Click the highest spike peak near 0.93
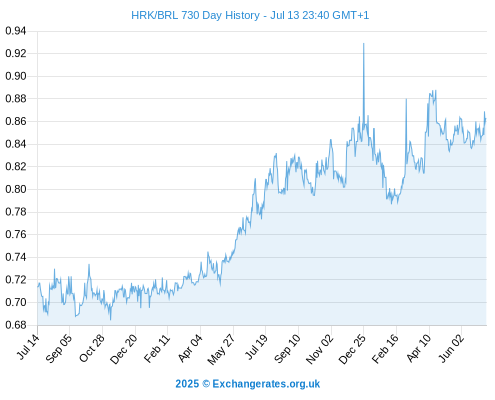Viewport: 495px width, 400px height. pos(363,43)
